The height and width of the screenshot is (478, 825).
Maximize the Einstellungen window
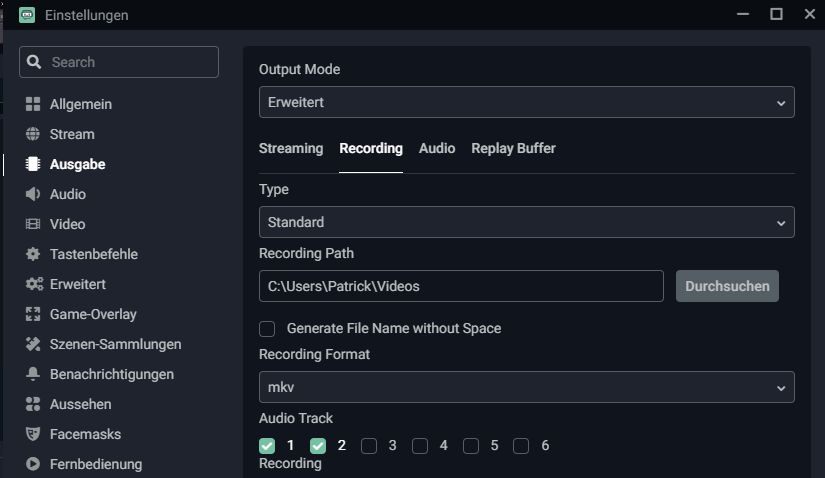(x=776, y=14)
